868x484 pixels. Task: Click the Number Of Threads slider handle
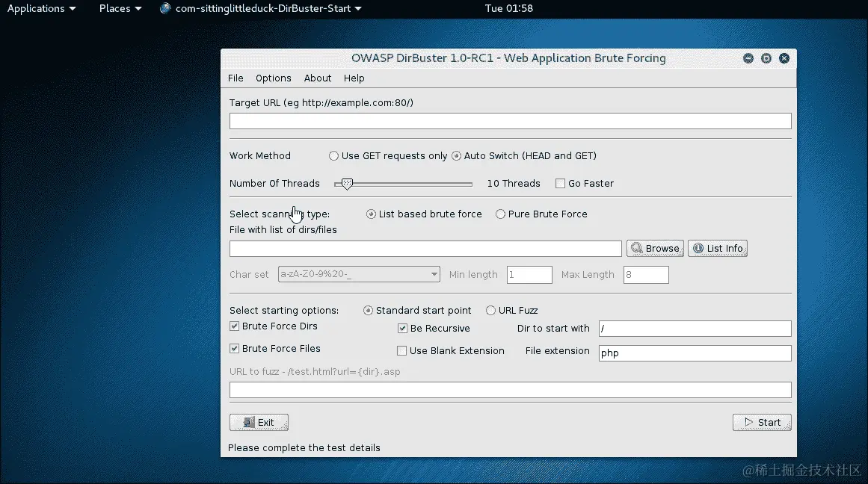tap(347, 184)
